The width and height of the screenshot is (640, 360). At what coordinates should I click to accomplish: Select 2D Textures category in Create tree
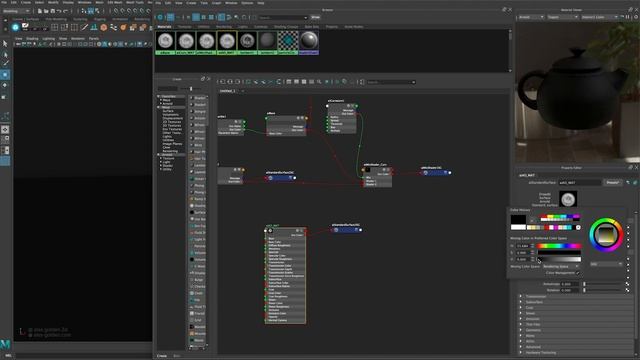172,122
